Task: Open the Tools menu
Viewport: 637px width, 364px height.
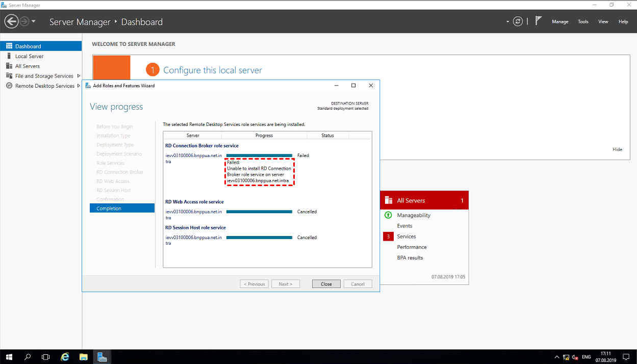Action: tap(583, 21)
